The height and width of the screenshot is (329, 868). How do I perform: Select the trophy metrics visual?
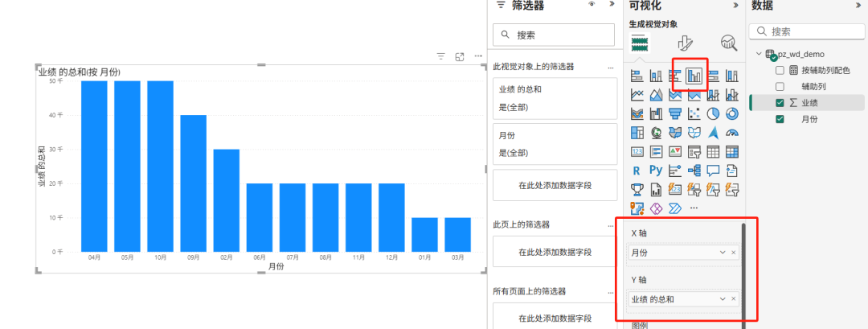637,189
